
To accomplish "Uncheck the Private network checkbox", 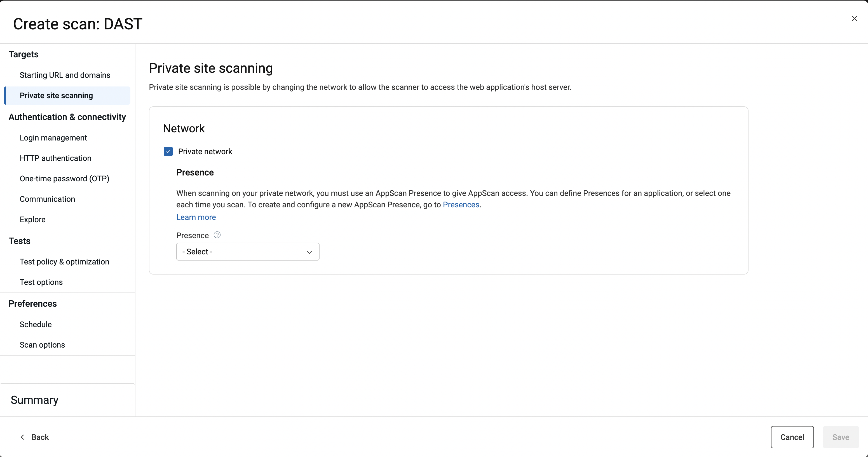I will 168,151.
